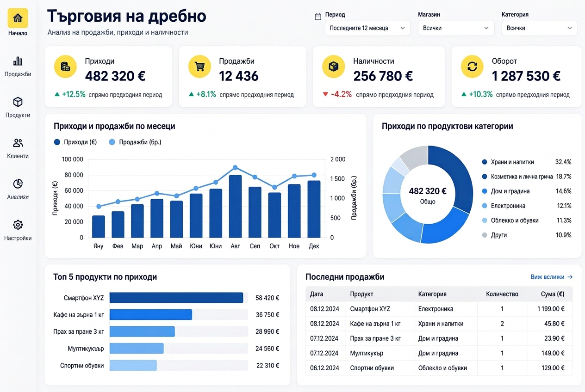Click the Авг bar in monthly chart
Screen dimensions: 585x392
(x=235, y=206)
